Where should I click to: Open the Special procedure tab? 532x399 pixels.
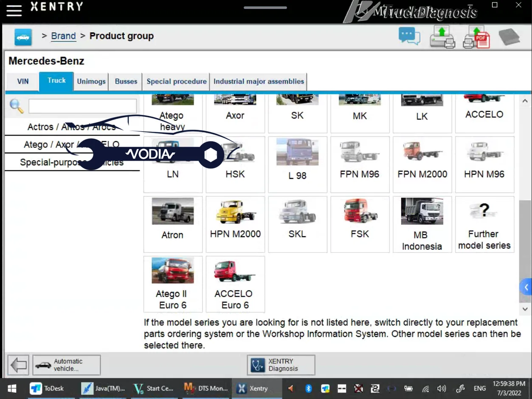click(176, 82)
